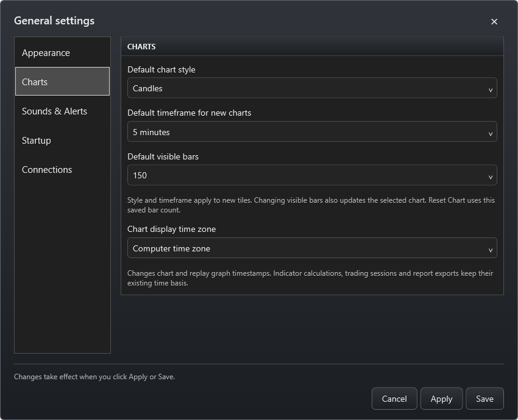Open the Default visible bars dropdown
The width and height of the screenshot is (518, 420).
[x=312, y=175]
